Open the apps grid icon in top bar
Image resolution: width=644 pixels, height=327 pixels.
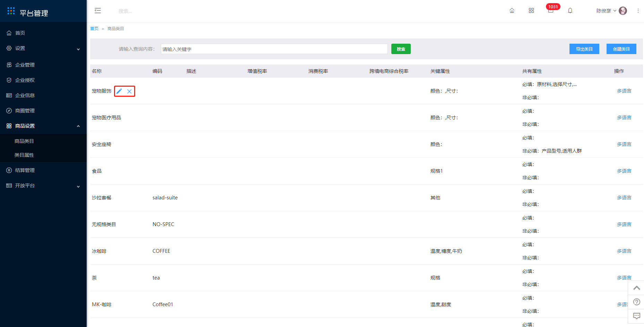(x=531, y=10)
